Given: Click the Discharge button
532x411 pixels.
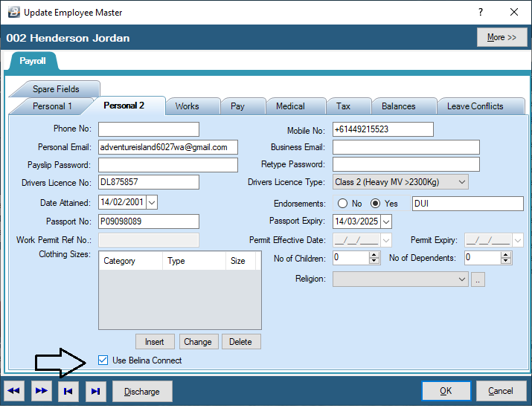Looking at the screenshot, I should (142, 392).
